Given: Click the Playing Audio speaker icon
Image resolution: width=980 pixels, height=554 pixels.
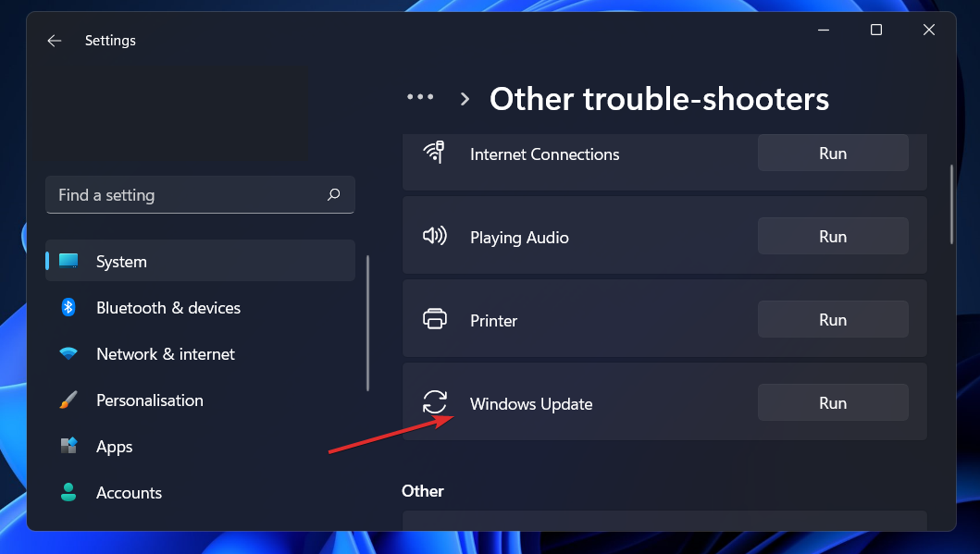Looking at the screenshot, I should pos(435,236).
